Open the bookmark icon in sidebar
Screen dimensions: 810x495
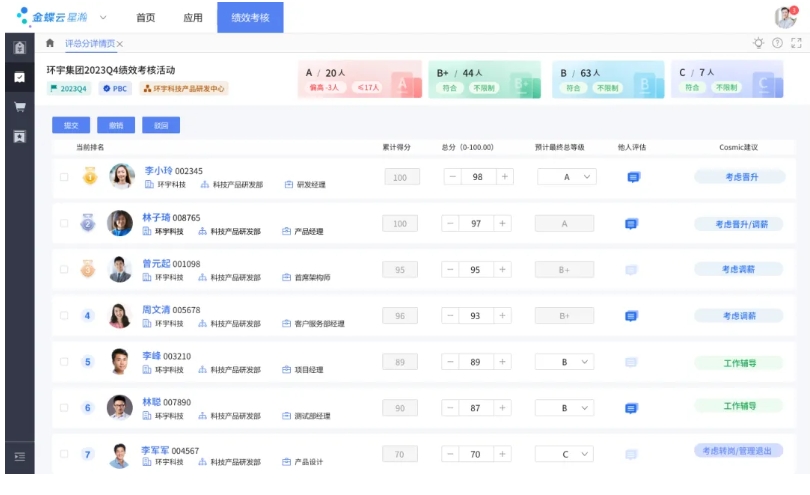(x=20, y=137)
